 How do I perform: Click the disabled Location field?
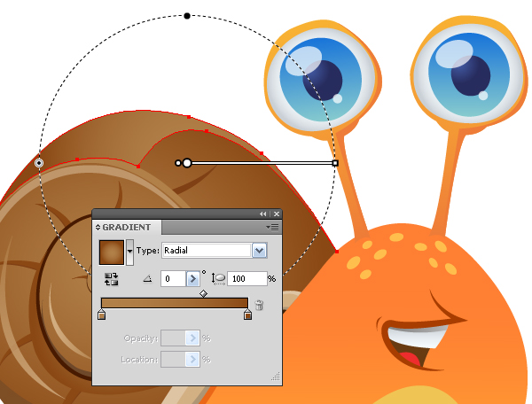point(173,360)
